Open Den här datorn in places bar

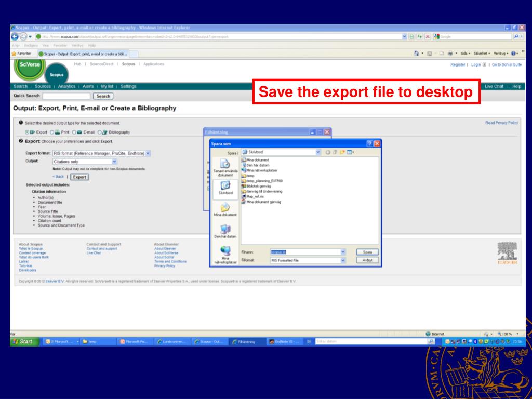(225, 231)
